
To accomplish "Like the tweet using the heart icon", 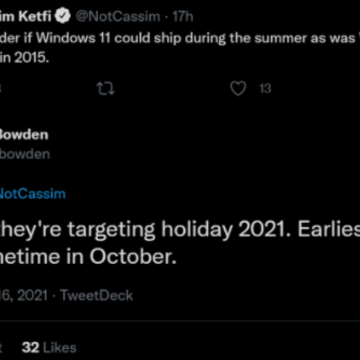I will (x=238, y=89).
